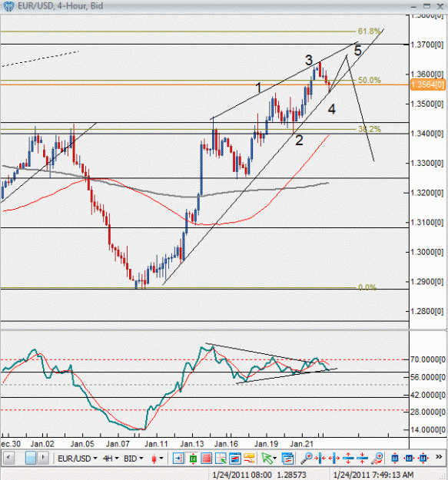Click wave label 1 on chart
The image size is (448, 480).
pyautogui.click(x=259, y=88)
